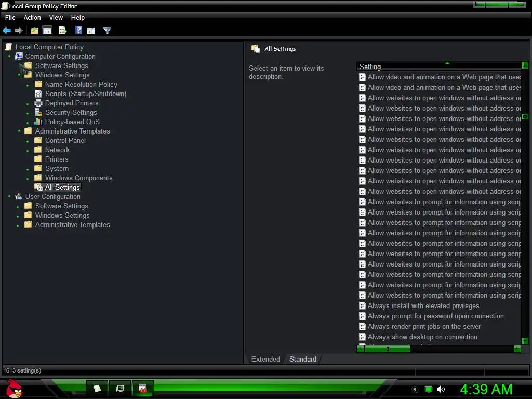Click the All Settings header icon
The width and height of the screenshot is (532, 399).
(x=256, y=49)
